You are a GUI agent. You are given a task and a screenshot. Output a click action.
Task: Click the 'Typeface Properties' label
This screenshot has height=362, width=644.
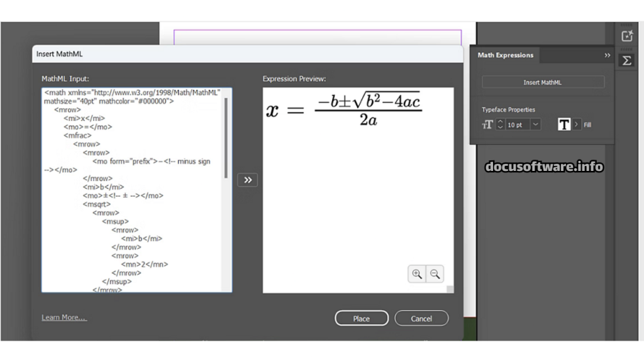click(x=508, y=109)
